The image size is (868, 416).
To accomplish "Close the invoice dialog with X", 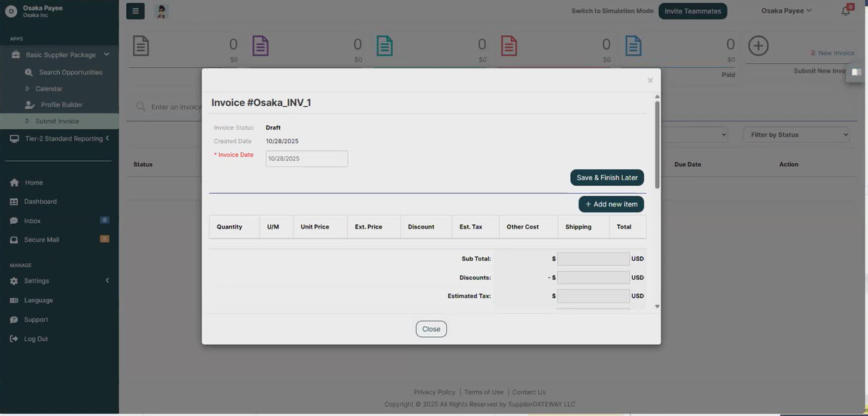I will [x=650, y=80].
